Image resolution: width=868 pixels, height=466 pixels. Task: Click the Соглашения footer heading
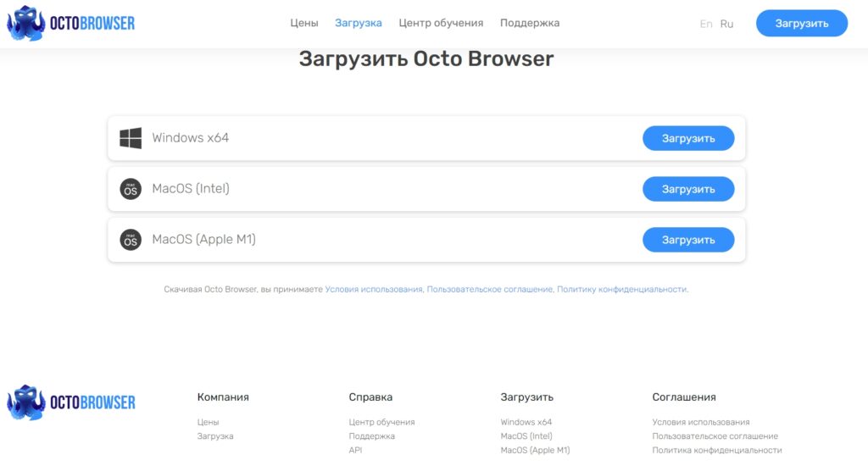click(684, 397)
